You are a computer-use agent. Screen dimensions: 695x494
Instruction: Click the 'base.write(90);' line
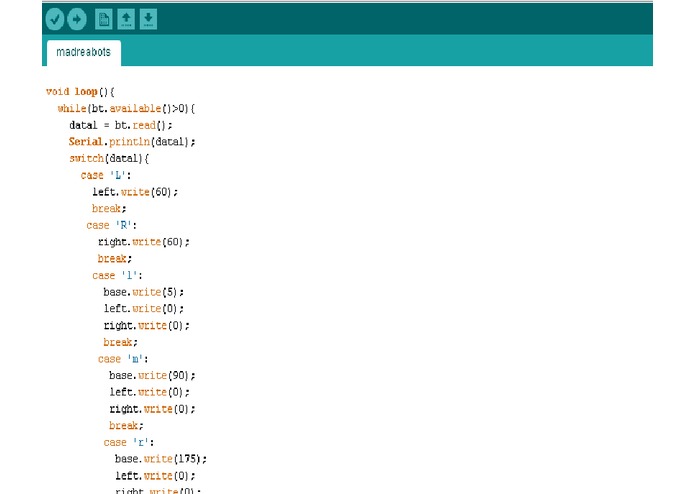pyautogui.click(x=152, y=376)
